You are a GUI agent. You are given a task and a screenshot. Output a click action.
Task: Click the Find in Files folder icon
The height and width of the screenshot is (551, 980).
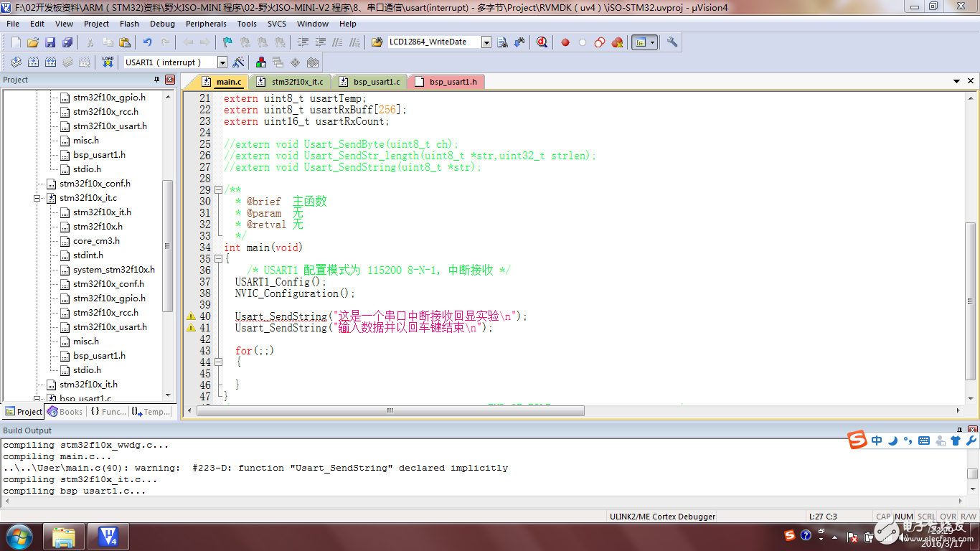(x=377, y=42)
